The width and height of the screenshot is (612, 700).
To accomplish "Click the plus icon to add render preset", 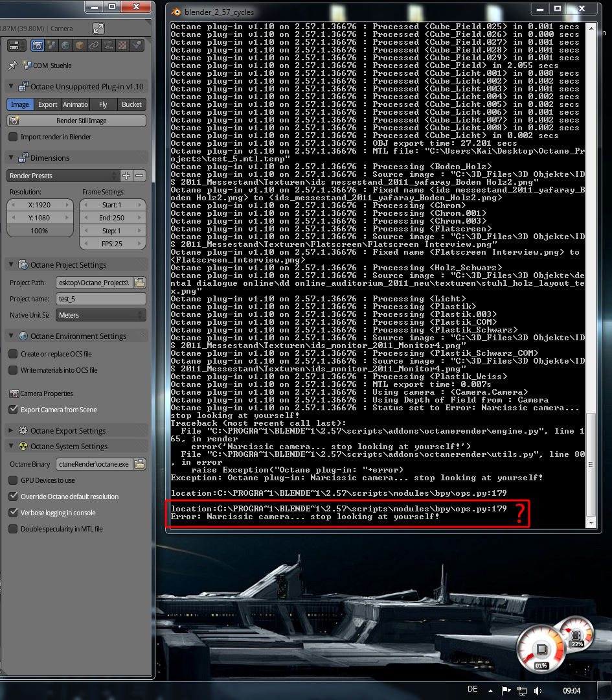I will (126, 176).
